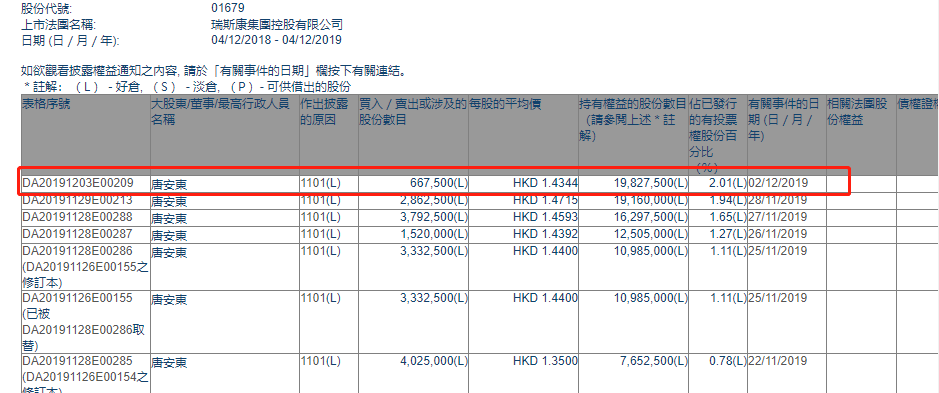Select form number DA20191128E00287
The width and height of the screenshot is (939, 393).
point(78,234)
